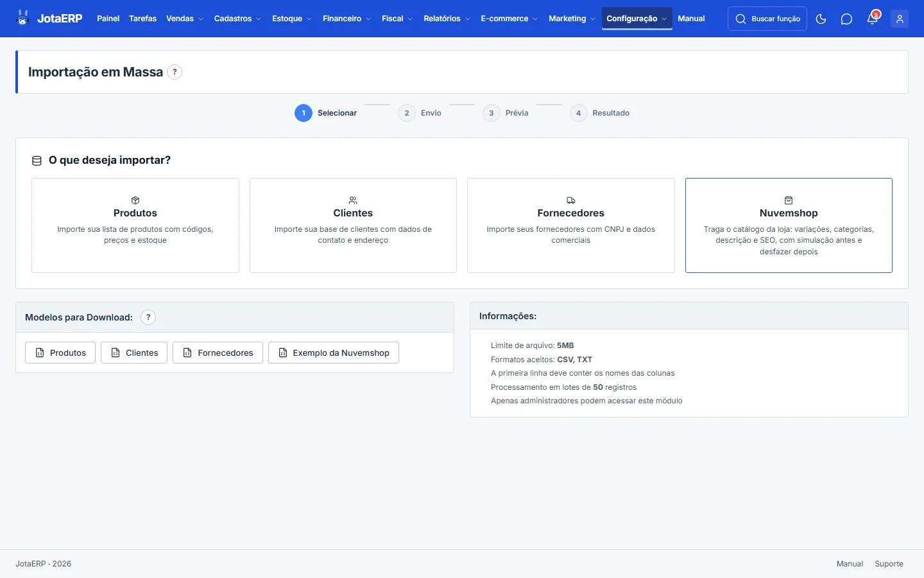This screenshot has height=578, width=924.
Task: Open the notifications bell
Action: (x=873, y=19)
